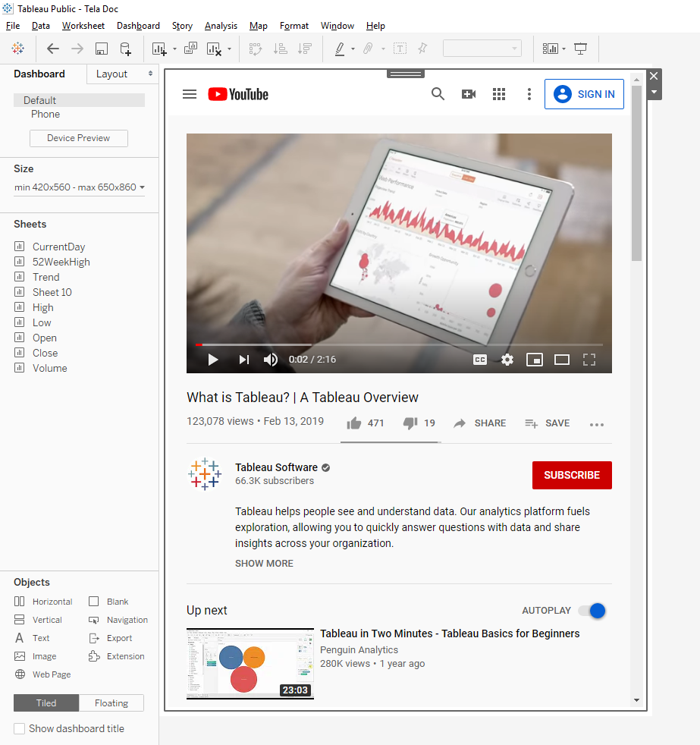Open the Worksheet menu
The image size is (700, 745).
tap(83, 26)
